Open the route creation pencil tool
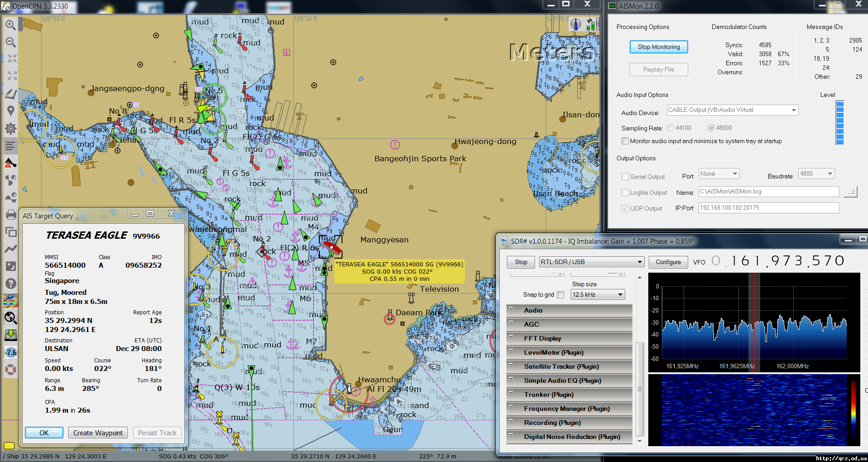The height and width of the screenshot is (462, 868). click(x=10, y=94)
